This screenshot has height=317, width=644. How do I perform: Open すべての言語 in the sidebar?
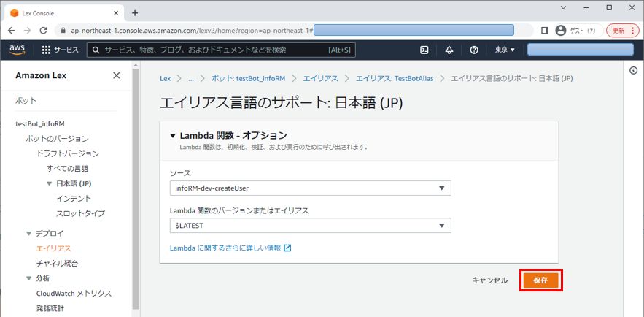click(67, 169)
